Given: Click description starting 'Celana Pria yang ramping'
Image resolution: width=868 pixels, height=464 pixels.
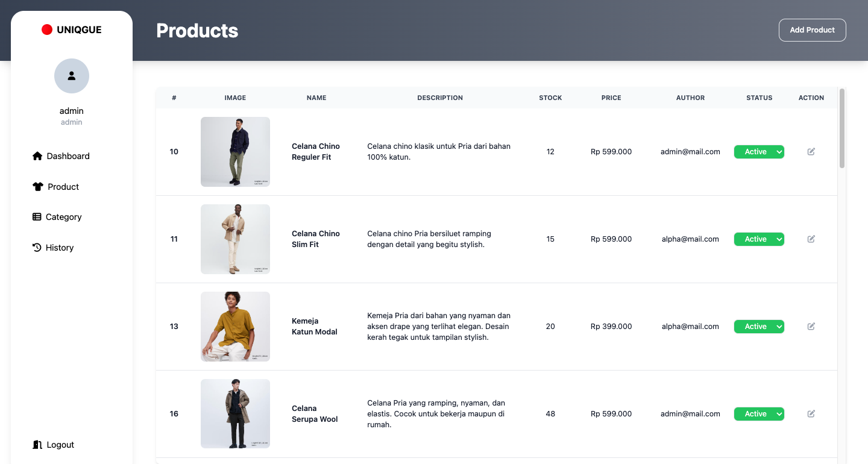Looking at the screenshot, I should pyautogui.click(x=436, y=414).
